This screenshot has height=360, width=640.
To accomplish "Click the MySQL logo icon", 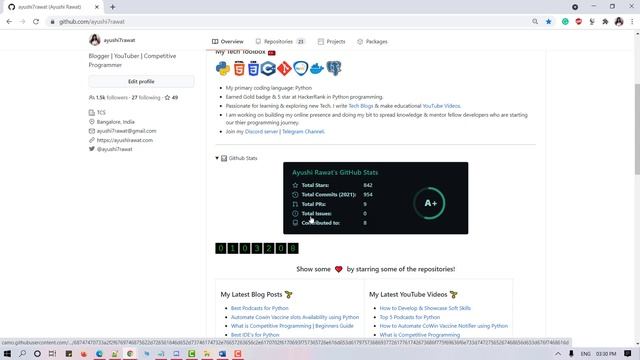I will coord(300,69).
